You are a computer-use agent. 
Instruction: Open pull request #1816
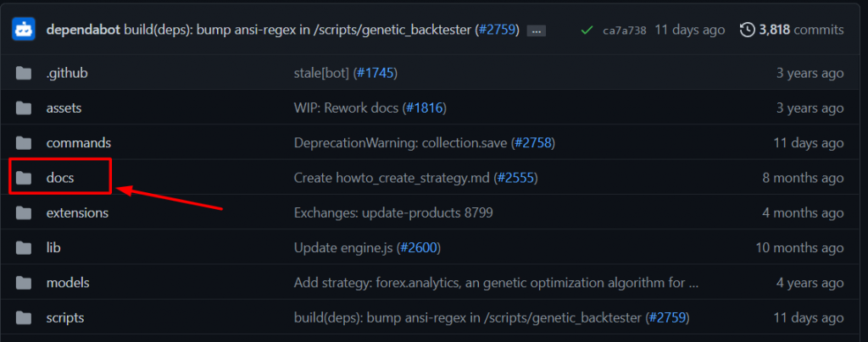(424, 108)
